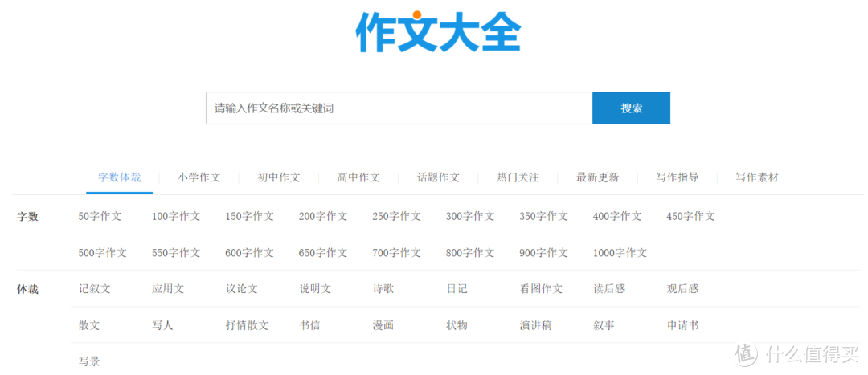Open the 话题作文 tab
Image resolution: width=868 pixels, height=375 pixels.
tap(439, 177)
